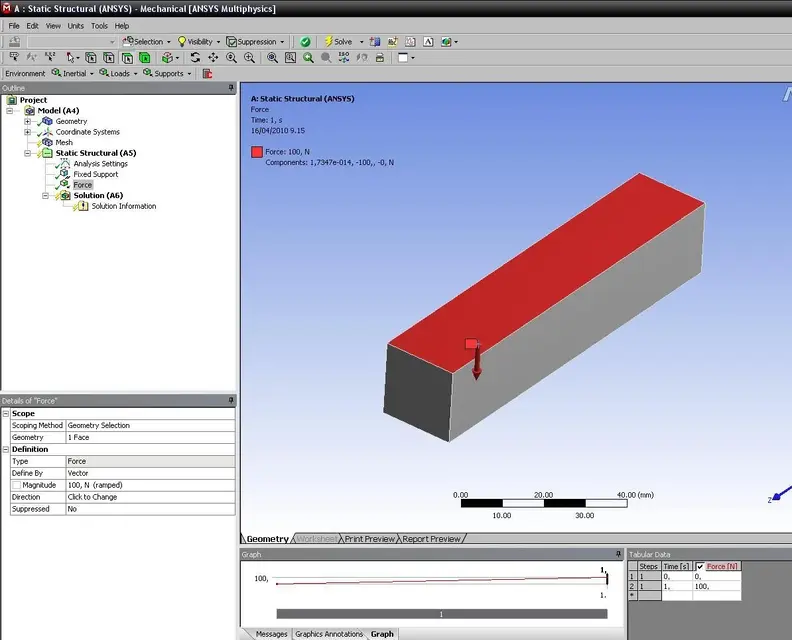The width and height of the screenshot is (792, 640).
Task: Click Zoom To Fit icon
Action: pos(272,58)
